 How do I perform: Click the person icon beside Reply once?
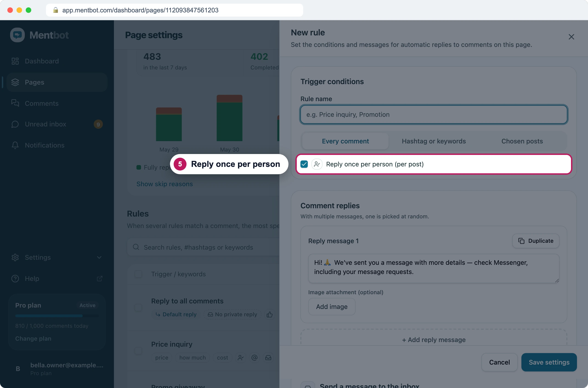pyautogui.click(x=317, y=164)
